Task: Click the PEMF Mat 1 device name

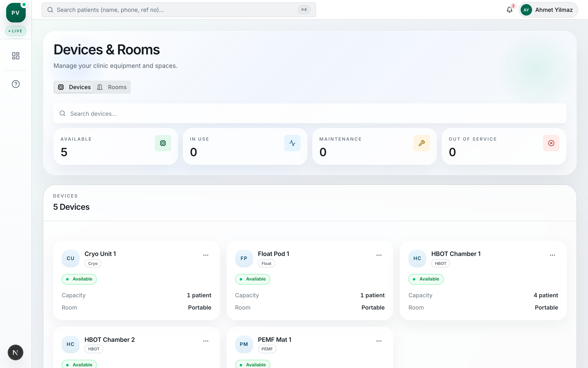Action: 275,340
